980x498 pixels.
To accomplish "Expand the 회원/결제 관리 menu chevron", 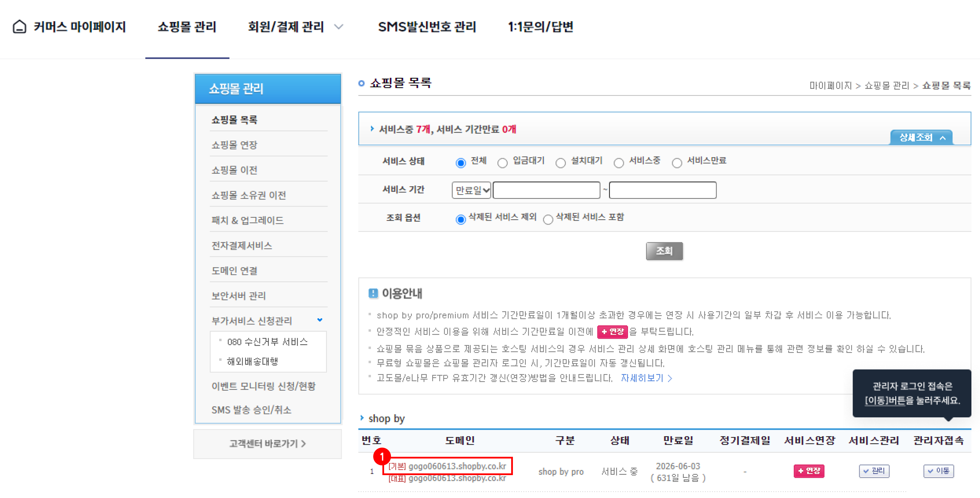I will (x=338, y=27).
